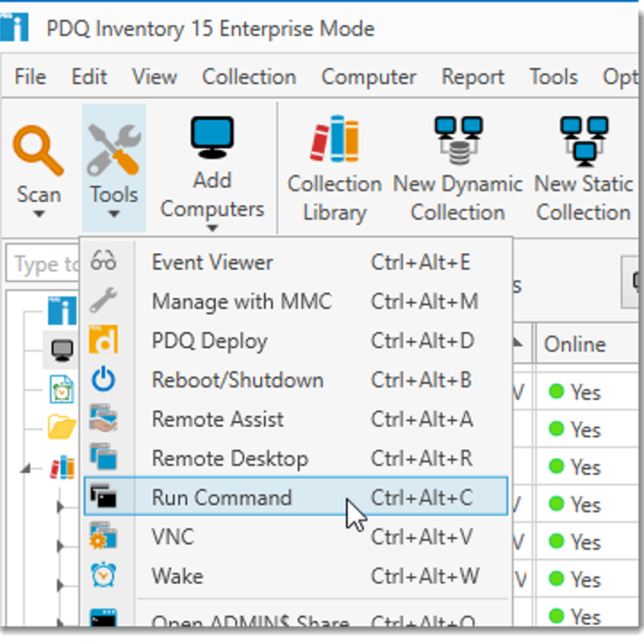This screenshot has width=644, height=644.
Task: Collapse the library node in tree
Action: tap(25, 470)
